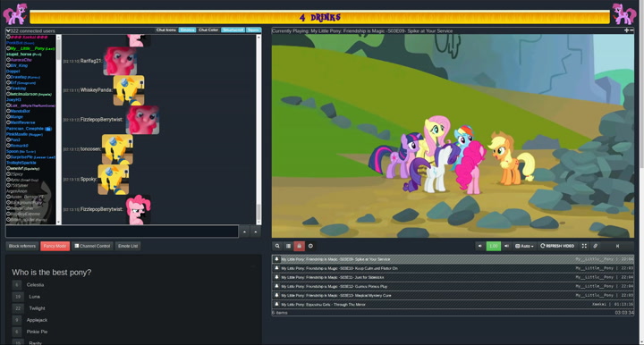Click the green 1.00 volume indicator
The width and height of the screenshot is (644, 345).
click(493, 246)
